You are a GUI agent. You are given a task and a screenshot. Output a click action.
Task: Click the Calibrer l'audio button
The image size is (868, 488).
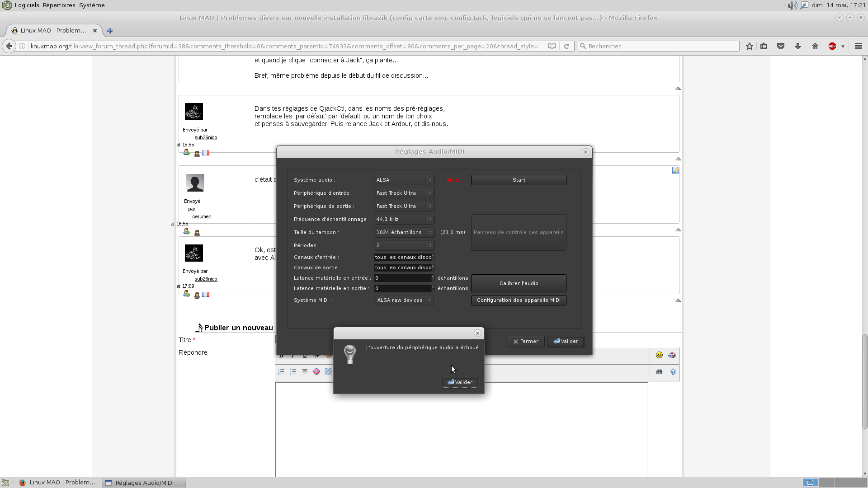(x=519, y=283)
